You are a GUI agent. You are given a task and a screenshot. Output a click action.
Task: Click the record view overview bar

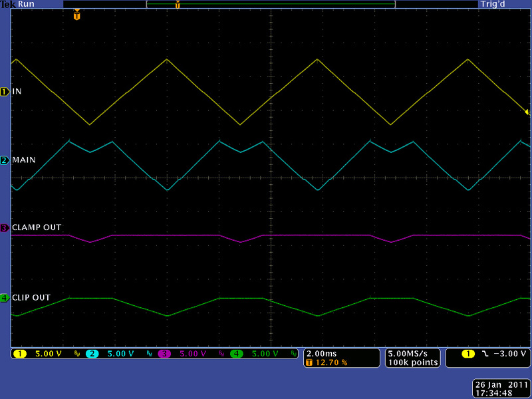pyautogui.click(x=271, y=4)
